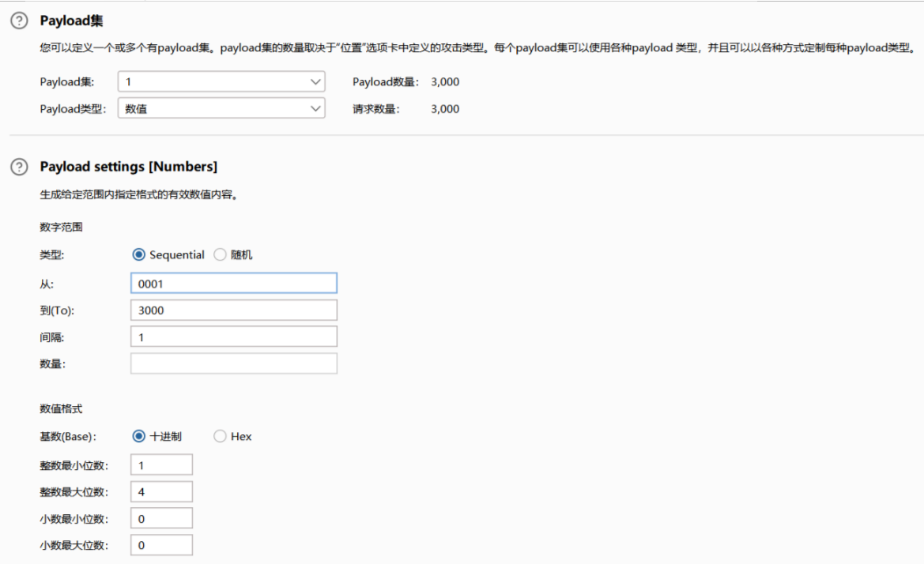924x564 pixels.
Task: Click the 小数最大位数 field
Action: (161, 544)
